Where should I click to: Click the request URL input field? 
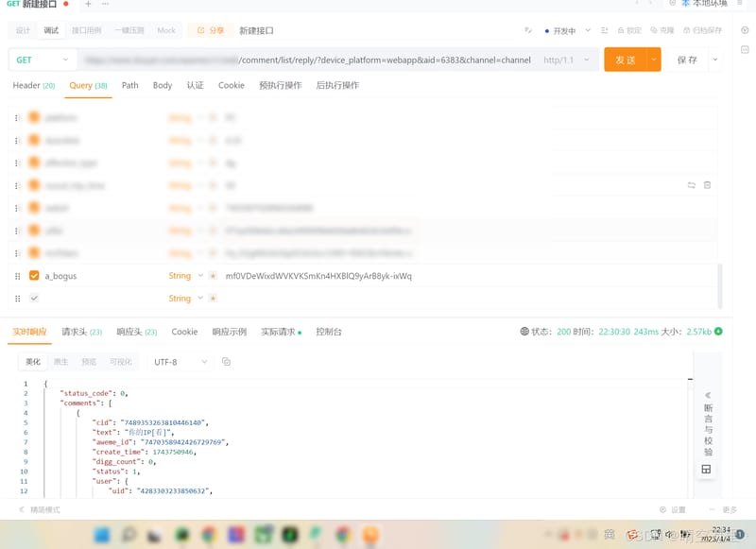[x=307, y=60]
